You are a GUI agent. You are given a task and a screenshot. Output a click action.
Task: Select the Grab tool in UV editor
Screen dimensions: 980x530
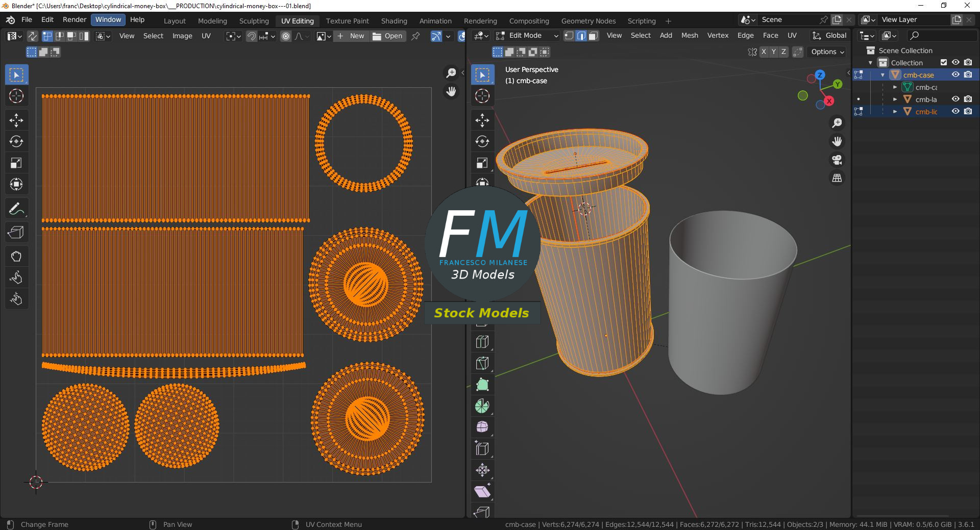(x=16, y=256)
